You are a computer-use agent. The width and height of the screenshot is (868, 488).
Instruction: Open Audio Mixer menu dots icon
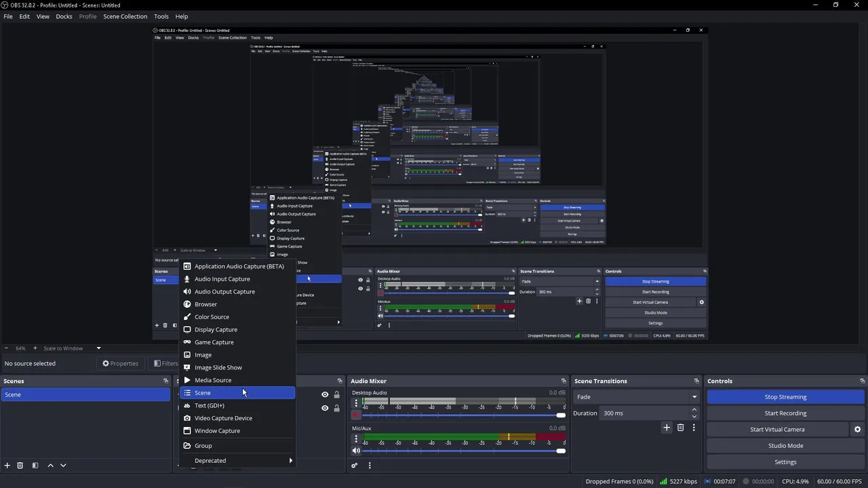[x=370, y=466]
